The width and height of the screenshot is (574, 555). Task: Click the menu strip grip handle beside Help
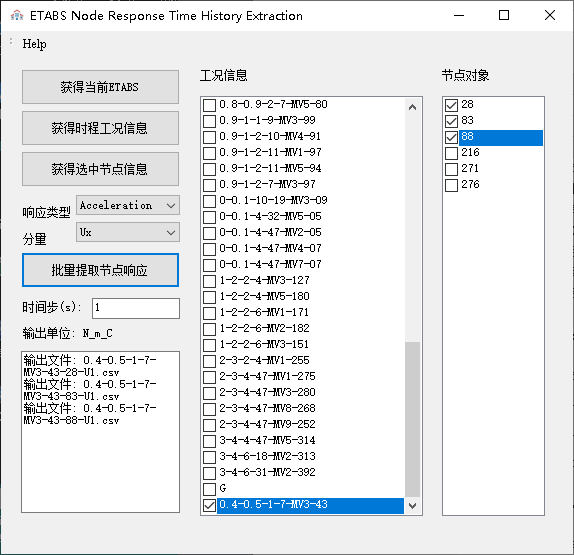pos(11,42)
